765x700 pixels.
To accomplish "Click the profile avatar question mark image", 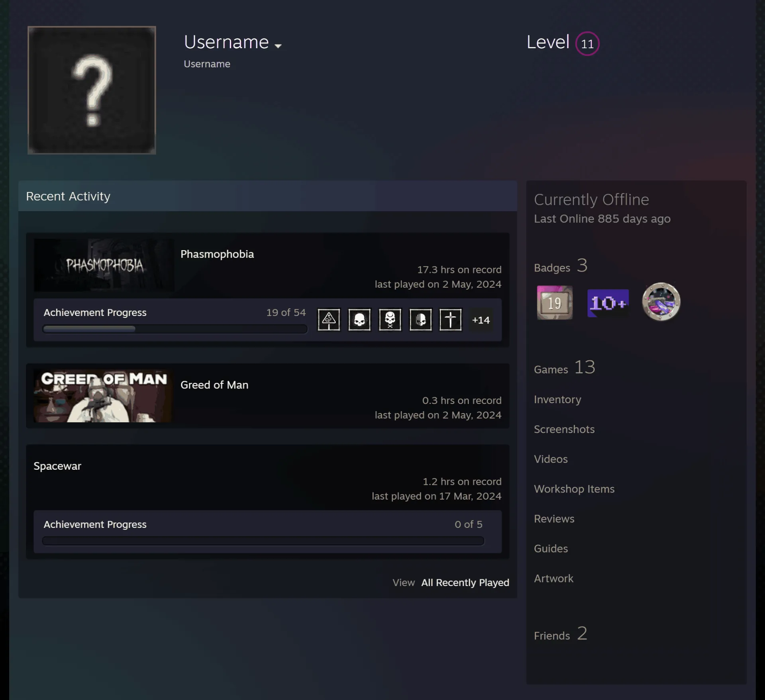I will (92, 90).
